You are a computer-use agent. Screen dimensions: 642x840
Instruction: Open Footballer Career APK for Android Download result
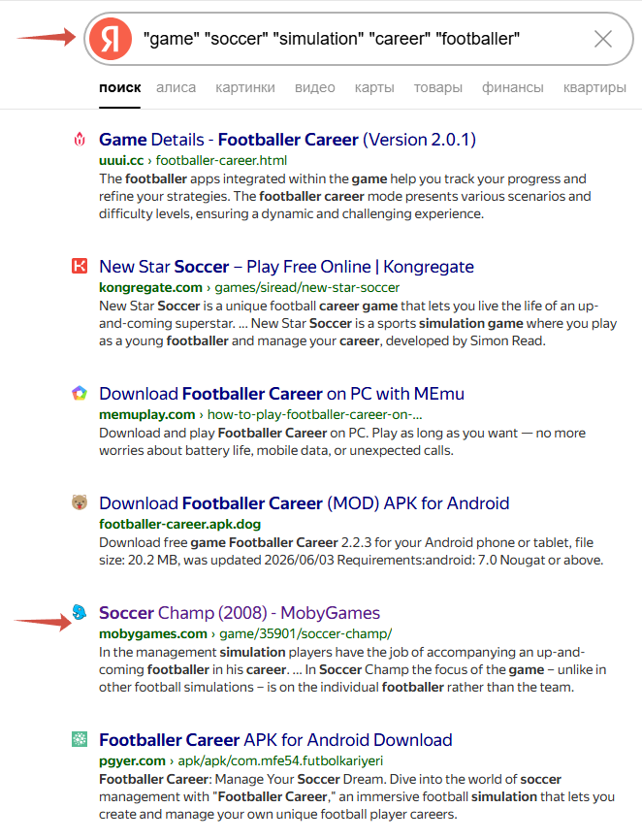click(x=275, y=739)
